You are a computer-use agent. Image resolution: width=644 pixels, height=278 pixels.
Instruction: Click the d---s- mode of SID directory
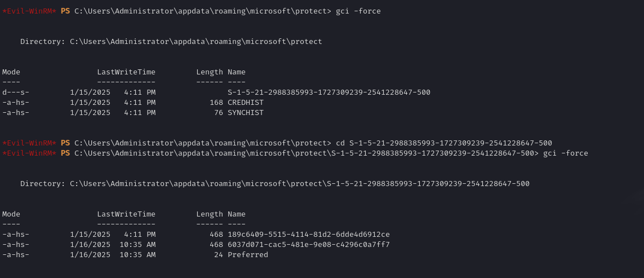(16, 92)
